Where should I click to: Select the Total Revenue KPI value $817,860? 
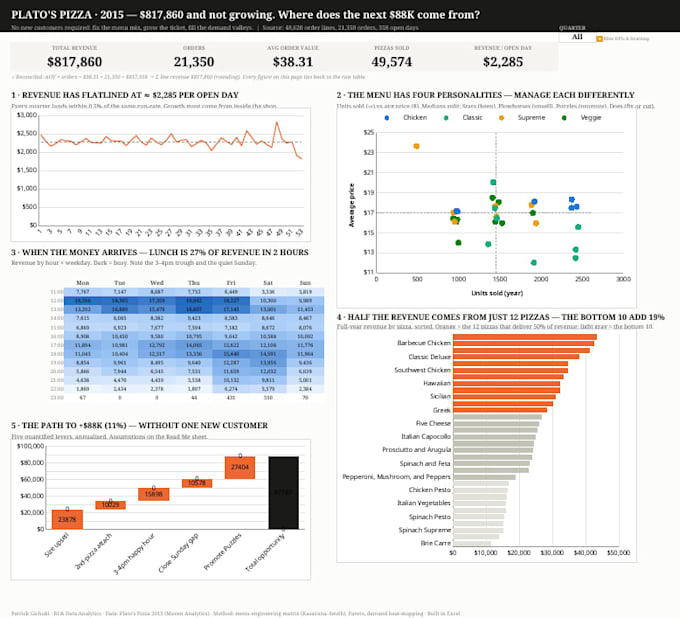click(x=75, y=62)
